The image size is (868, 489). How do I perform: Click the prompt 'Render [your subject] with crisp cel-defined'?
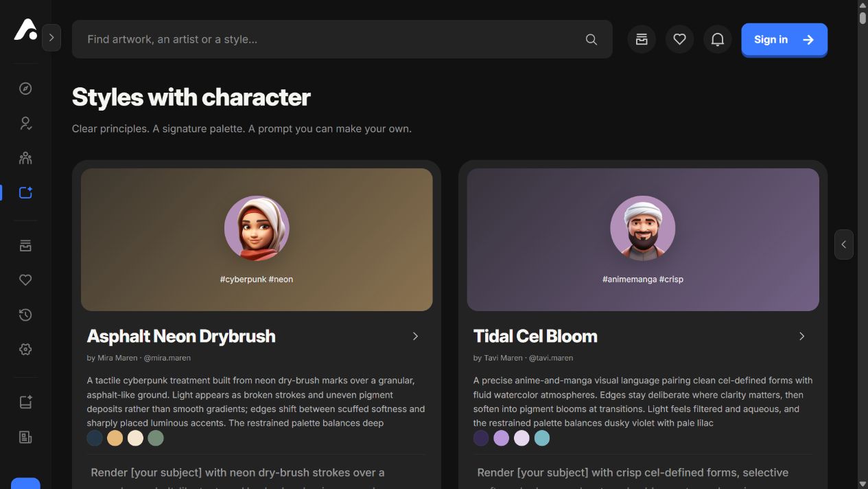pyautogui.click(x=633, y=473)
